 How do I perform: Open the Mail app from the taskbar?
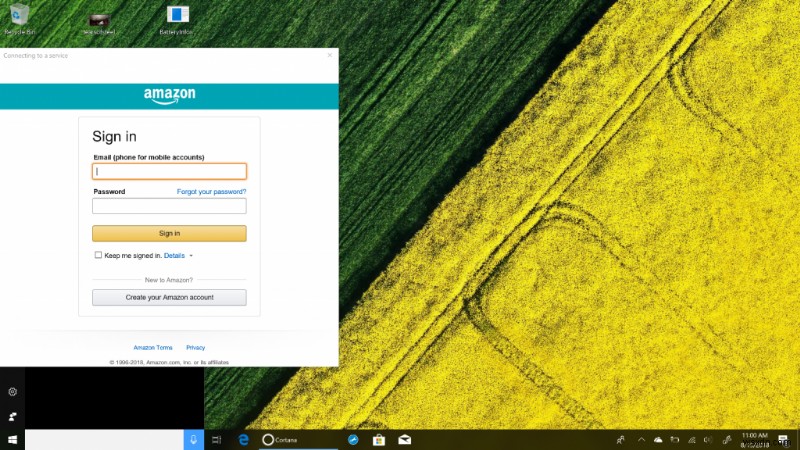point(405,440)
